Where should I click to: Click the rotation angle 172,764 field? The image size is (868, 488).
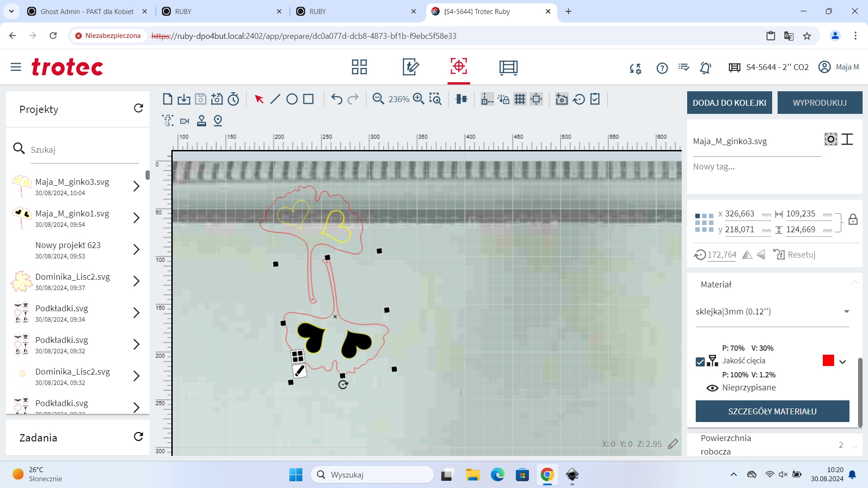pos(722,255)
